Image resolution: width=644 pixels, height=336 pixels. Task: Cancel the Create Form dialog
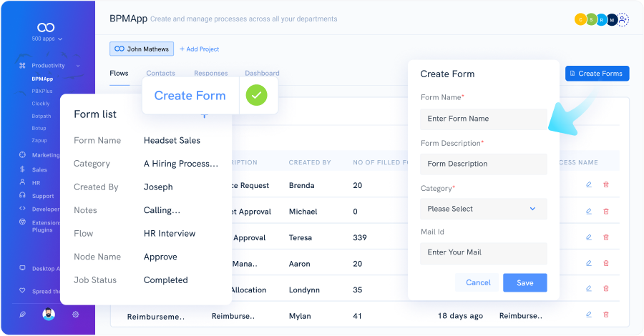478,282
